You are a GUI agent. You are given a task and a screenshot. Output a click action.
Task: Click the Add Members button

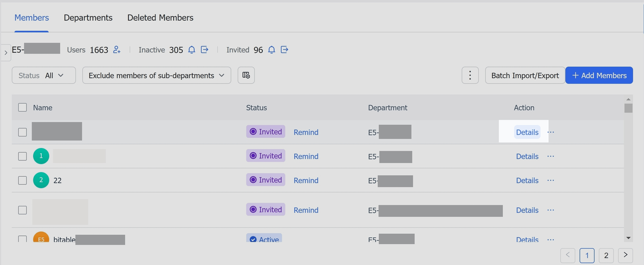click(599, 76)
